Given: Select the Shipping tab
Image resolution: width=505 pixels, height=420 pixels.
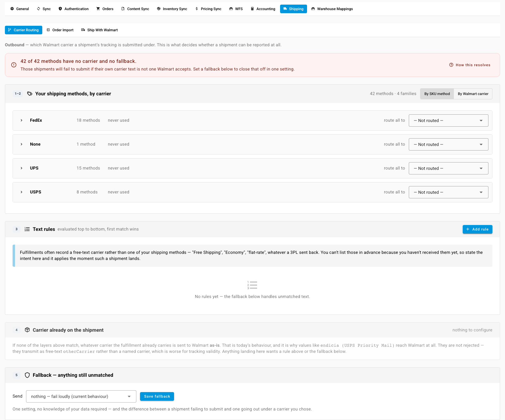Looking at the screenshot, I should click(294, 9).
